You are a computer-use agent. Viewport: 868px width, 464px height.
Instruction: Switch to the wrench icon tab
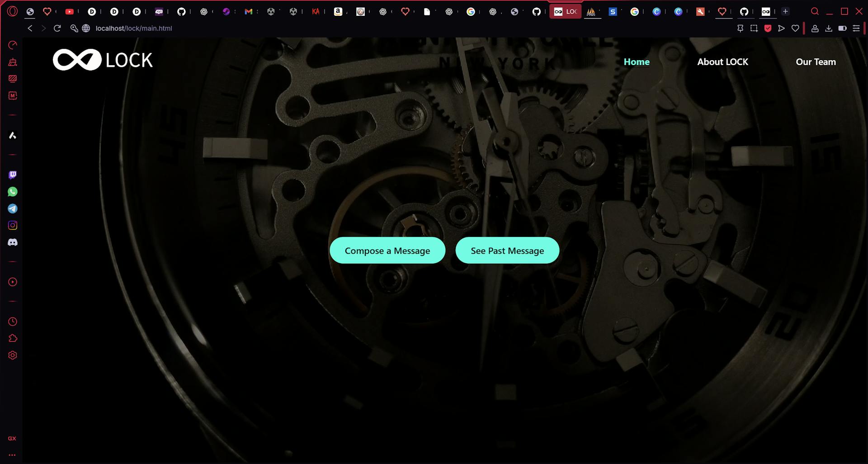700,11
